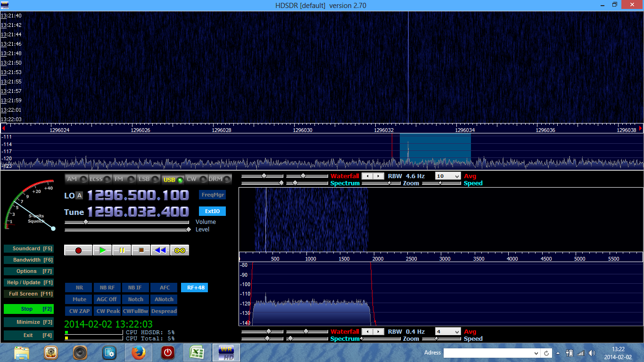Toggle RF+48 gain button

pos(194,288)
